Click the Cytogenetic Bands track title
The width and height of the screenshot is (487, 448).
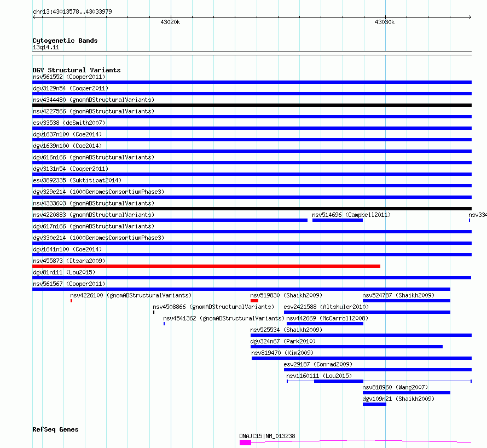pos(65,41)
